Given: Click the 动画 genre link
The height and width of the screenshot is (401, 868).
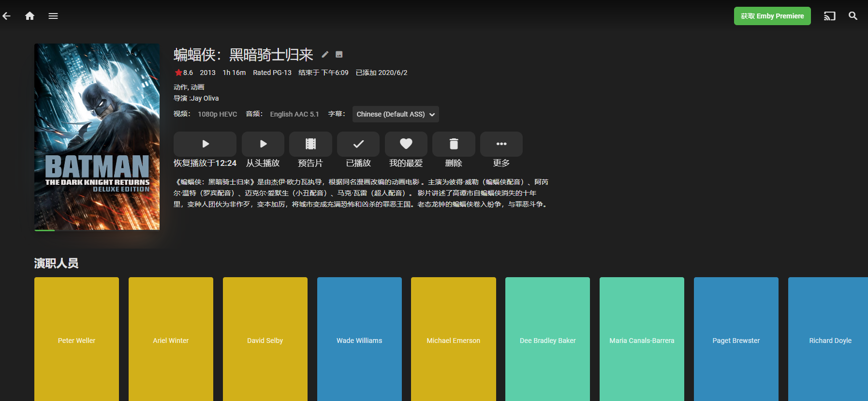Looking at the screenshot, I should [198, 87].
